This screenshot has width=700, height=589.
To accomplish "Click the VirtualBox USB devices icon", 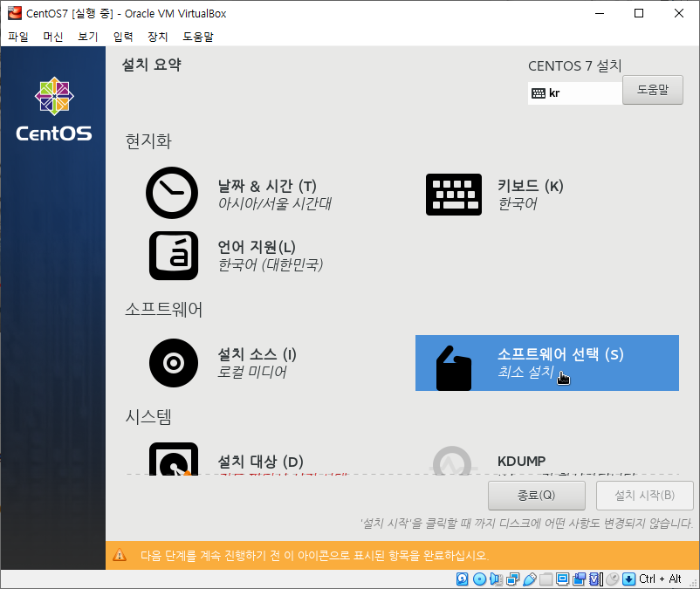I will point(530,579).
